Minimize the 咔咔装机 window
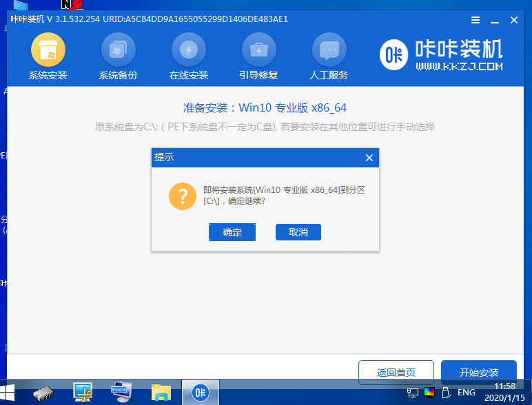This screenshot has height=405, width=532. point(495,20)
